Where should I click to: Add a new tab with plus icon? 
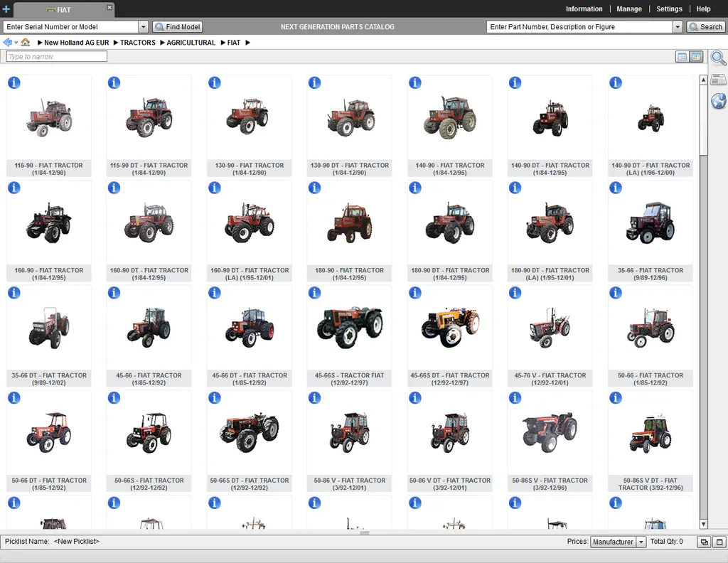point(6,9)
